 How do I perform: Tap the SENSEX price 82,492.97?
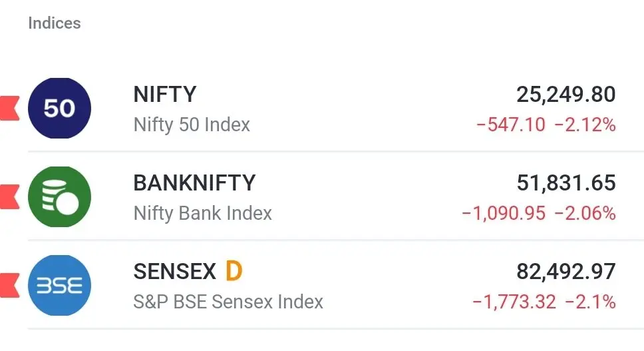pyautogui.click(x=566, y=271)
